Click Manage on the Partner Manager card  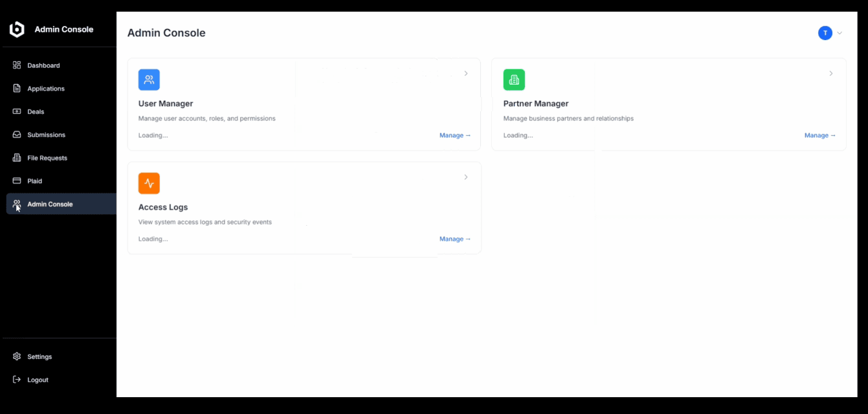pyautogui.click(x=819, y=135)
